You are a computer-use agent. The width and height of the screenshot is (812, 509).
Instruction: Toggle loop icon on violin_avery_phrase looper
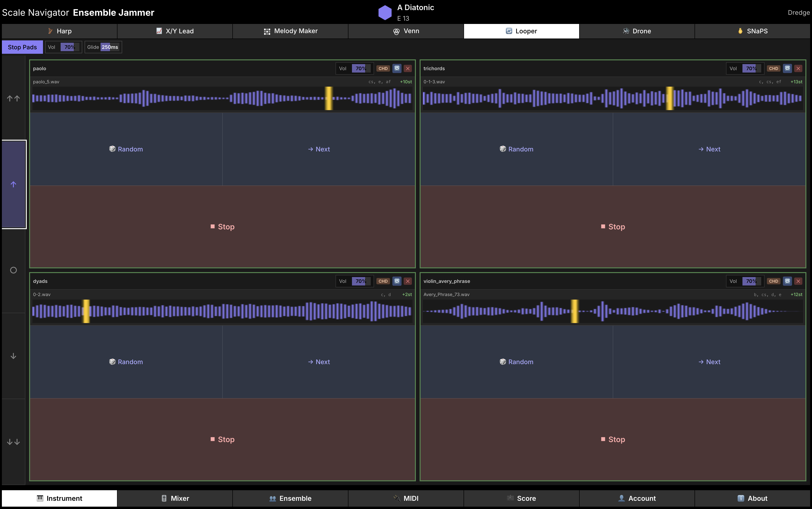point(787,281)
